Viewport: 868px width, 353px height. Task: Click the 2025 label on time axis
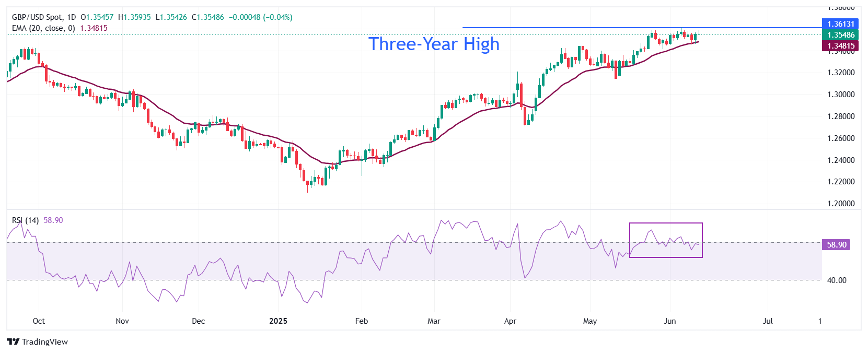(x=278, y=321)
